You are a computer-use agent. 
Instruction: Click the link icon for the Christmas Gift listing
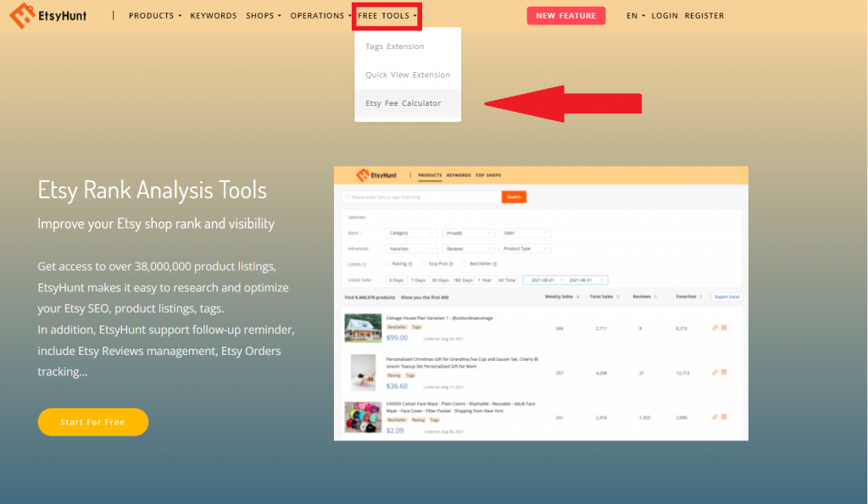[x=715, y=372]
